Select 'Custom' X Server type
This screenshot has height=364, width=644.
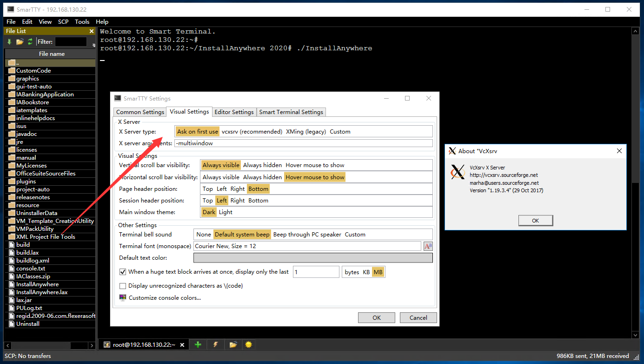340,132
